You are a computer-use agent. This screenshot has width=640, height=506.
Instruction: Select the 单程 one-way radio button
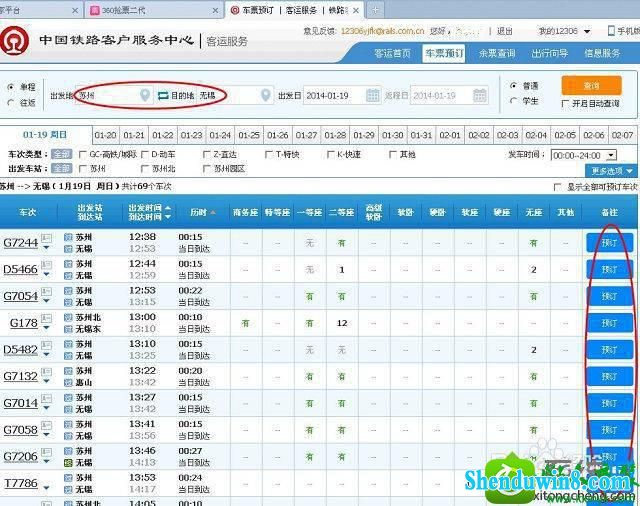point(11,87)
